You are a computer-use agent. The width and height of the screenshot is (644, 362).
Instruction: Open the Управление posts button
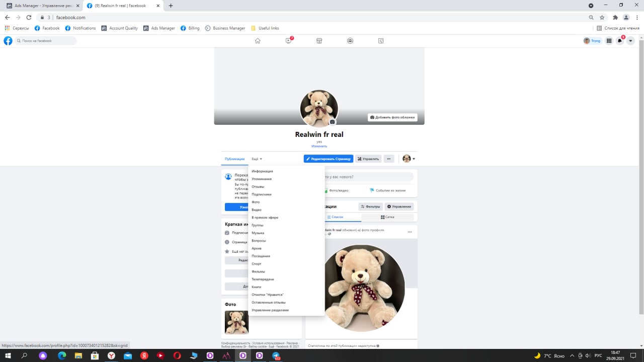(x=399, y=206)
